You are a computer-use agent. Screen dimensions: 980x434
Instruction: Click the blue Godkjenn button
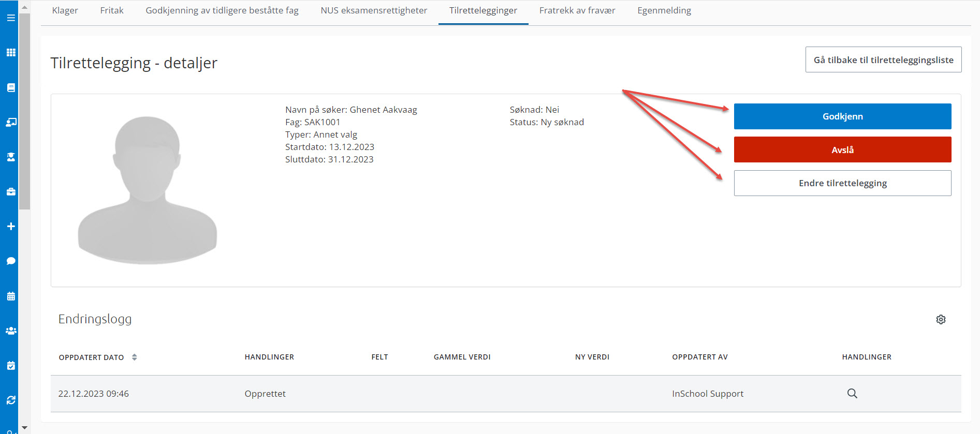(x=842, y=116)
